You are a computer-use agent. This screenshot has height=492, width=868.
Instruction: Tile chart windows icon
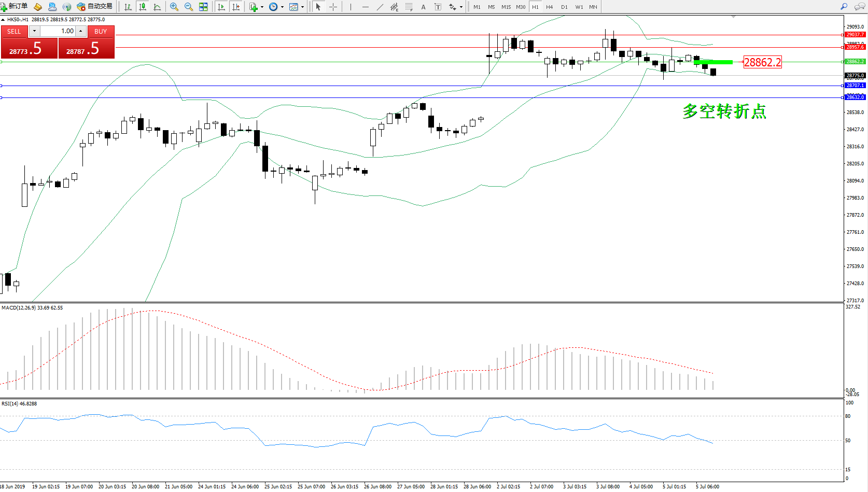coord(203,7)
